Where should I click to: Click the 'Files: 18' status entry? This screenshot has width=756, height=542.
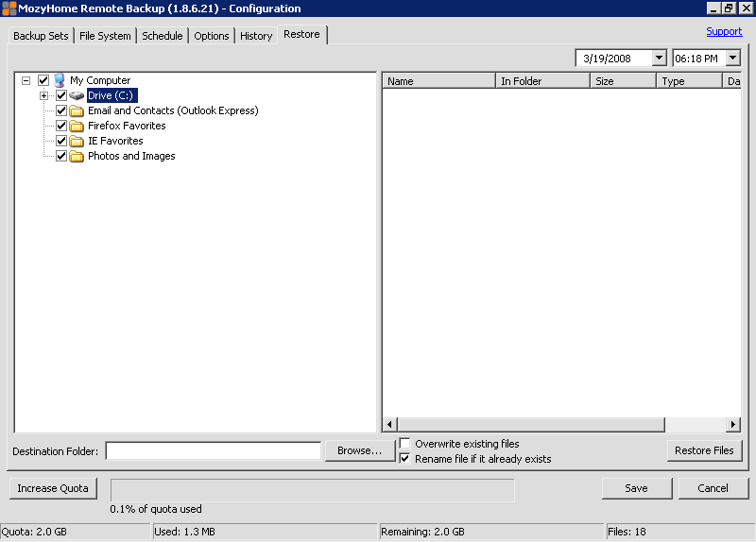(x=680, y=532)
